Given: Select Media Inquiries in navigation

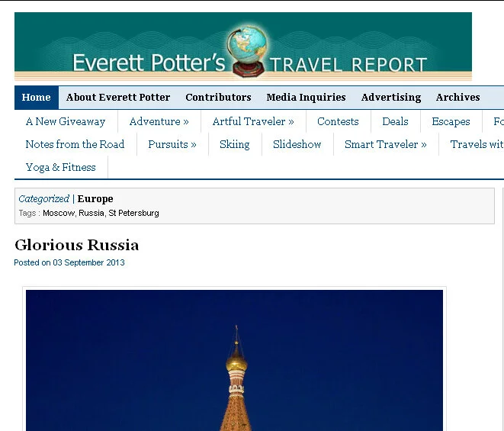Looking at the screenshot, I should pyautogui.click(x=306, y=98).
